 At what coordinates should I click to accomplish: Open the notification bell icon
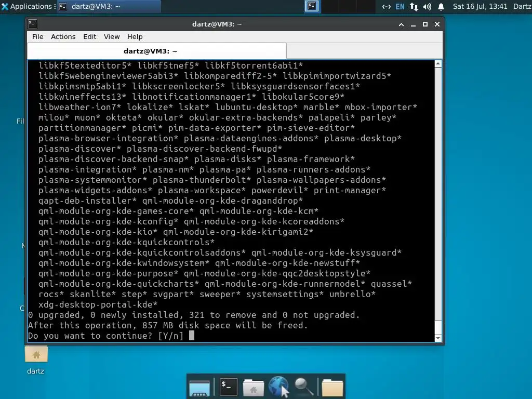point(441,7)
